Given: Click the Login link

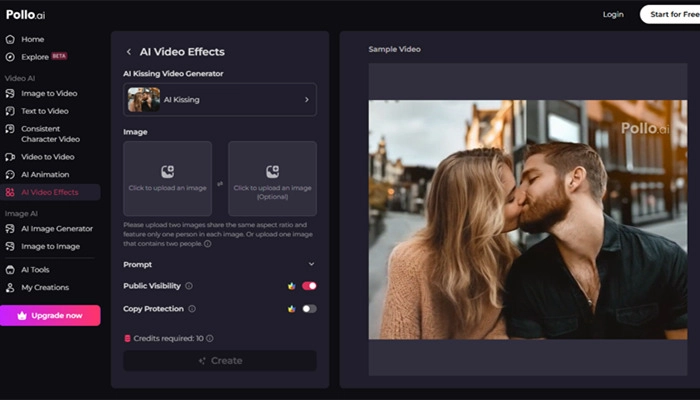Looking at the screenshot, I should (x=613, y=14).
